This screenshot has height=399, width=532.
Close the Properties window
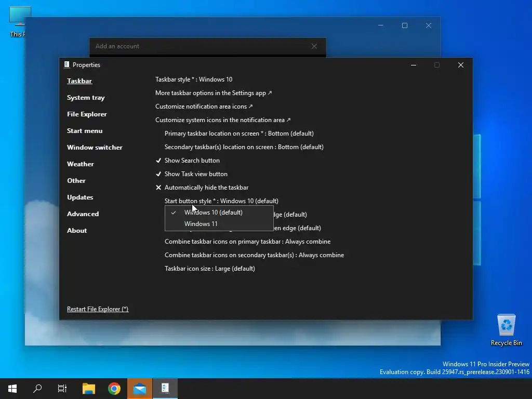click(x=460, y=65)
